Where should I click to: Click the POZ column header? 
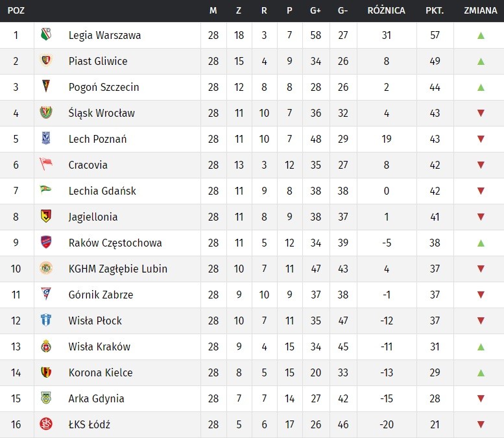(x=16, y=10)
